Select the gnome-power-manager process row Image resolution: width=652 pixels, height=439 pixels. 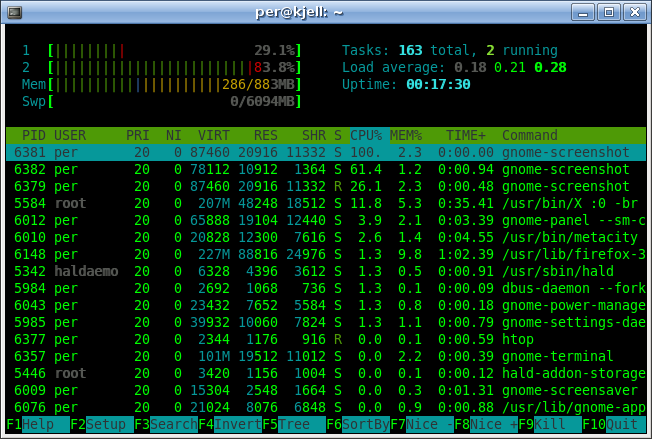[x=326, y=306]
